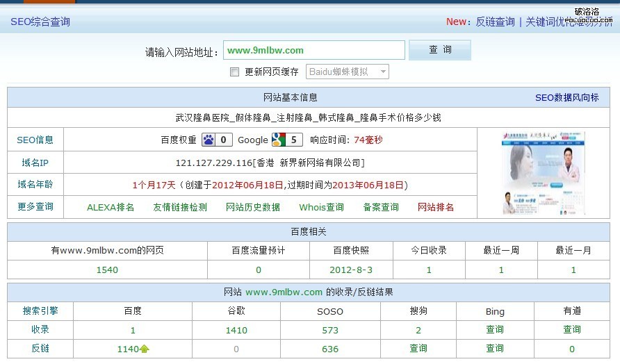This screenshot has width=620, height=364.
Task: Click the 域名年龄 row label
Action: click(35, 184)
